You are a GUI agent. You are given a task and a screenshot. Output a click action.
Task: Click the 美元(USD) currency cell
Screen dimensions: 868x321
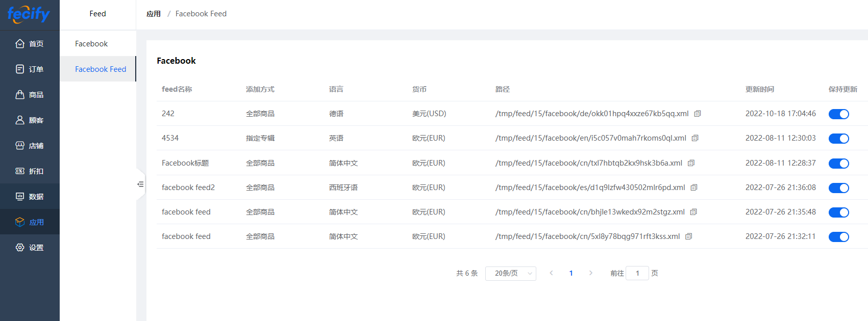(429, 114)
